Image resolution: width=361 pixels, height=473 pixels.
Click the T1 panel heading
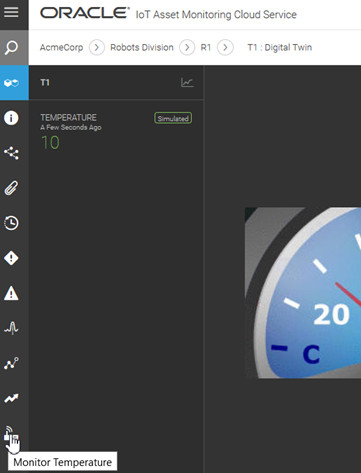pos(45,82)
